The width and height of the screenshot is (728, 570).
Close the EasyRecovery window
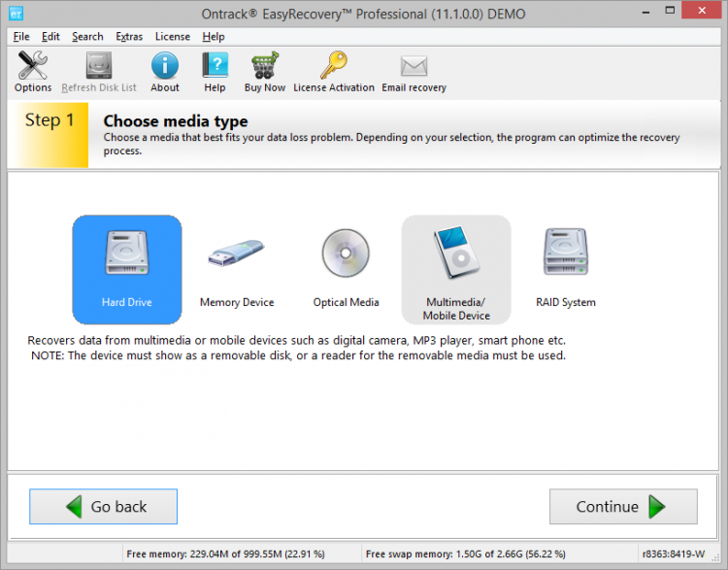(x=702, y=11)
